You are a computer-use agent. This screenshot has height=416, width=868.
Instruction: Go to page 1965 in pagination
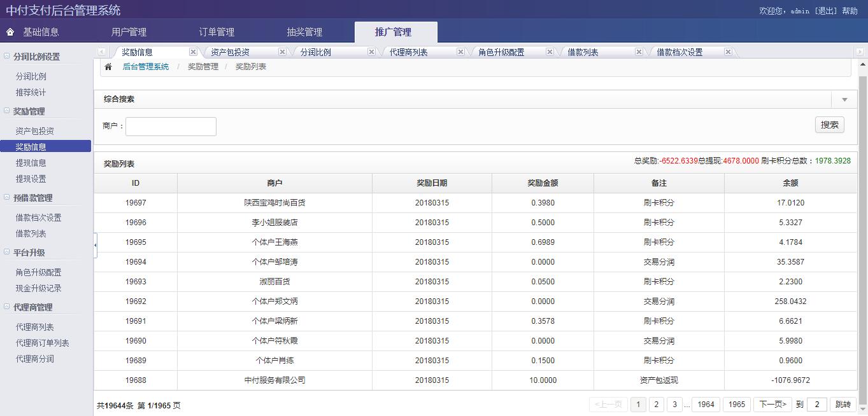click(736, 404)
